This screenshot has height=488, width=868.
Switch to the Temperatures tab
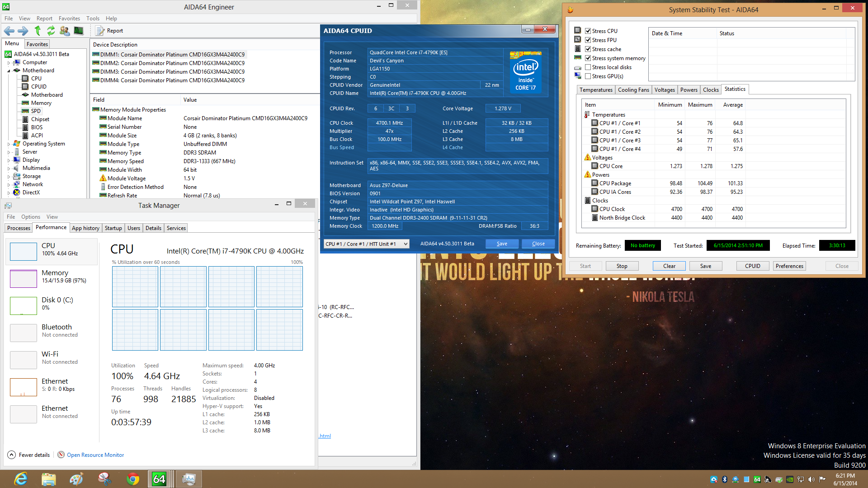click(596, 90)
